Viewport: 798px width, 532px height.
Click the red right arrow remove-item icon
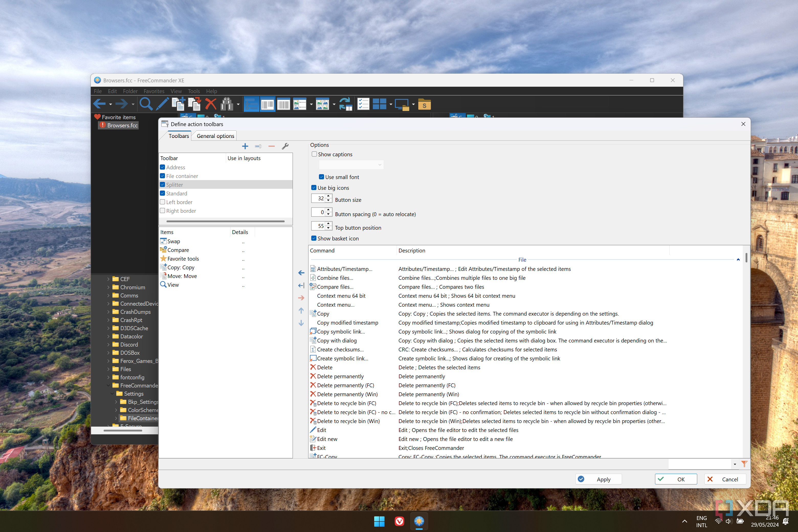(x=301, y=298)
